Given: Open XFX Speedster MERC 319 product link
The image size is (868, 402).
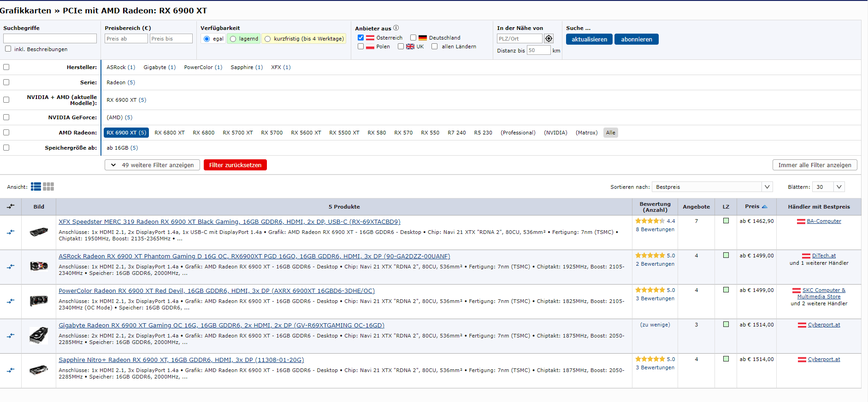Looking at the screenshot, I should [x=230, y=222].
